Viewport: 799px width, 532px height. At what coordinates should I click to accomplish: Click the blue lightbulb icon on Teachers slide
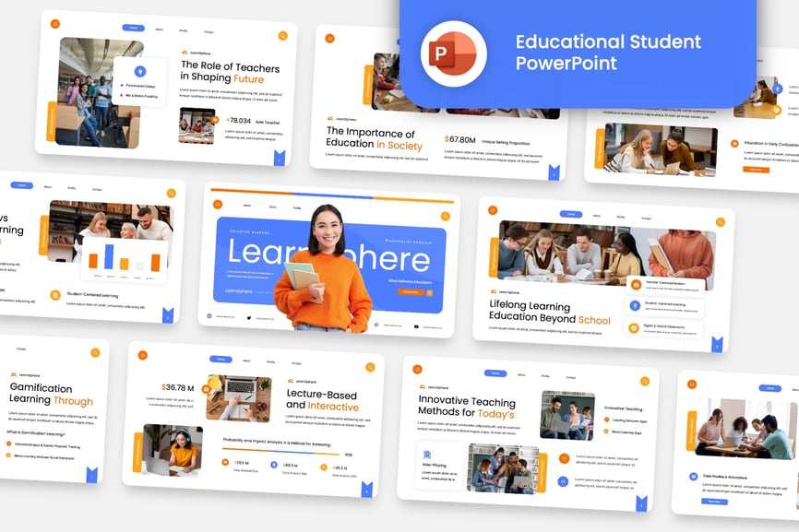tap(140, 71)
